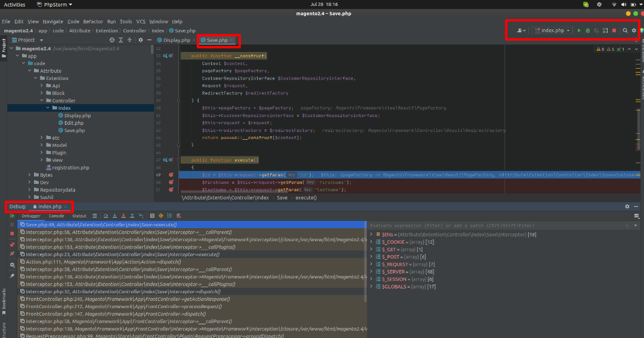Force step into red arrow icon
The height and width of the screenshot is (338, 644).
click(123, 216)
